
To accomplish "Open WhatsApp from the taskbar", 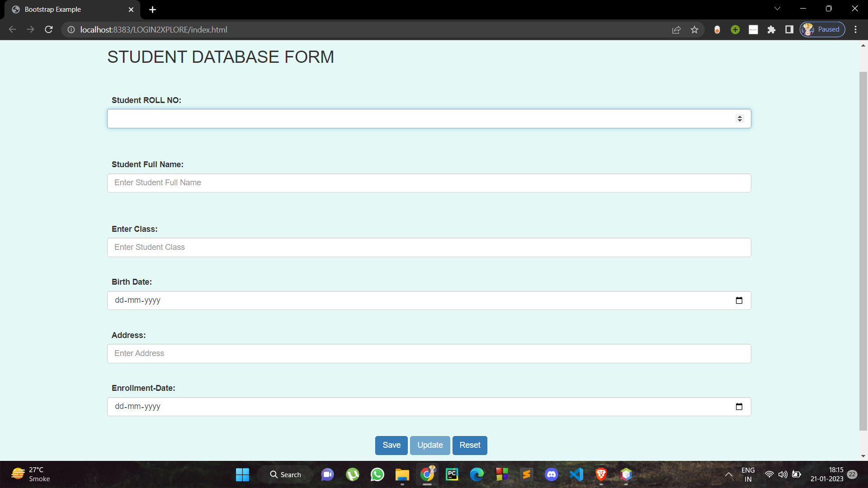I will click(377, 474).
